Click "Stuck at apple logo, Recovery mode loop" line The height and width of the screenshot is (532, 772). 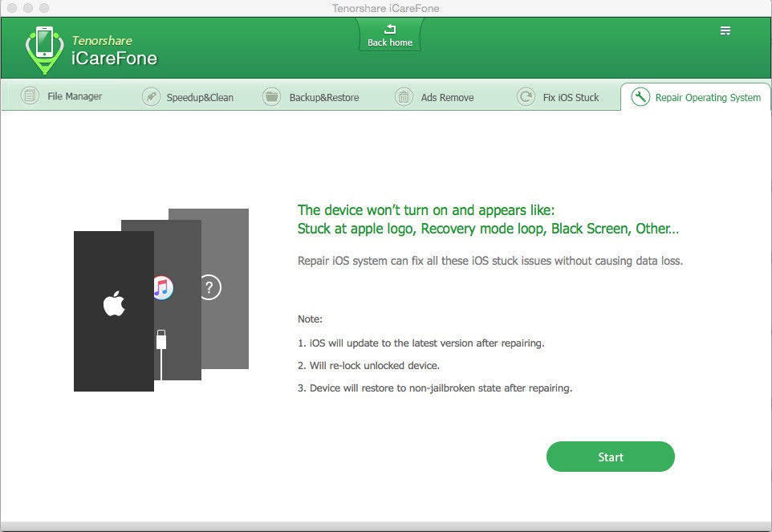tap(488, 229)
